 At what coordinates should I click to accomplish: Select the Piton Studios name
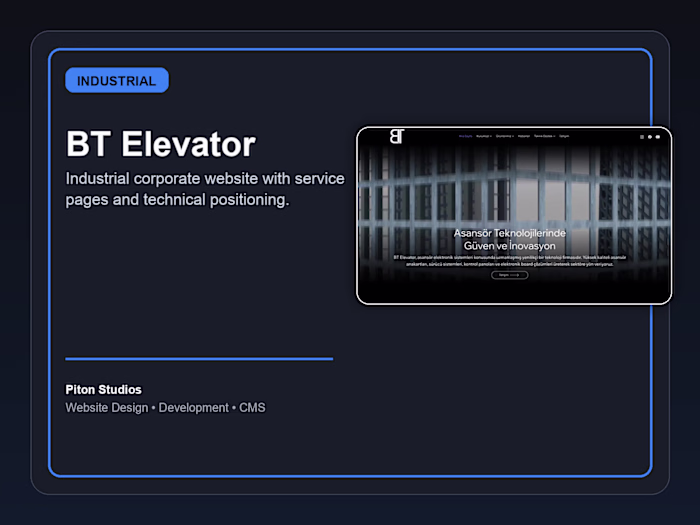pyautogui.click(x=104, y=389)
